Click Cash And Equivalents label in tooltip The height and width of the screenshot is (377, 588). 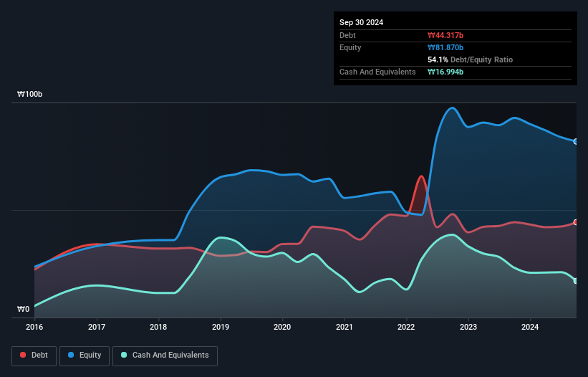point(377,72)
